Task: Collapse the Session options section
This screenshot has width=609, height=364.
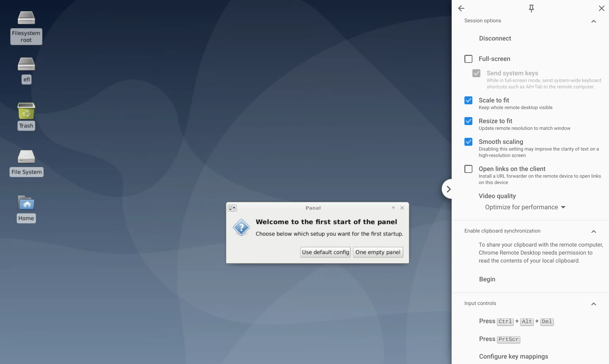Action: [x=593, y=21]
